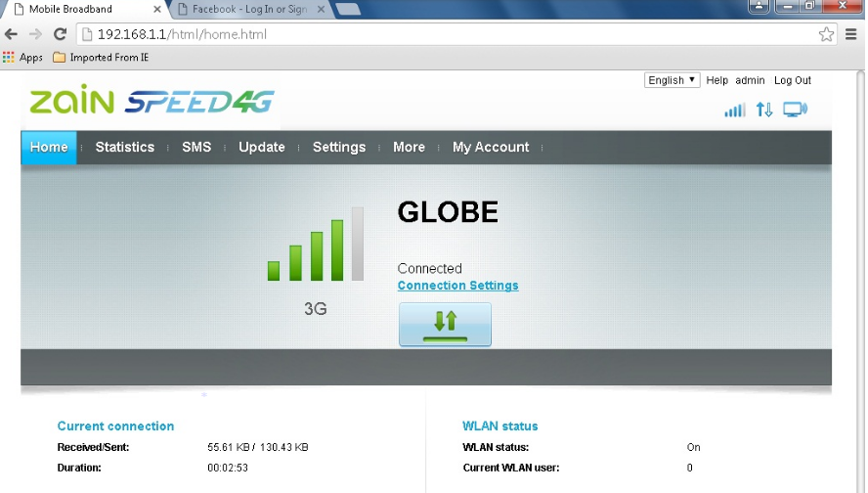
Task: Click the Duration label
Action: click(79, 468)
